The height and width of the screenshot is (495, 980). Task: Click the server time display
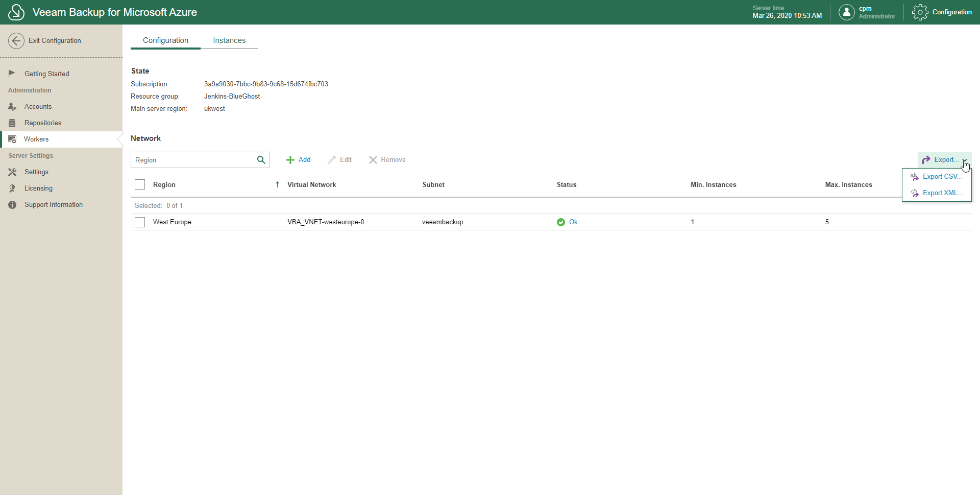(787, 12)
